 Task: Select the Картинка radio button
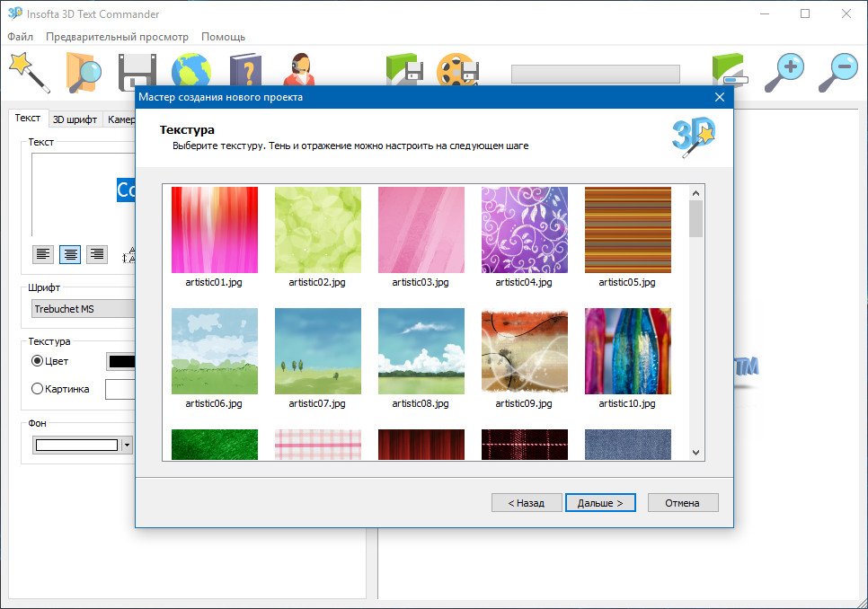point(38,389)
